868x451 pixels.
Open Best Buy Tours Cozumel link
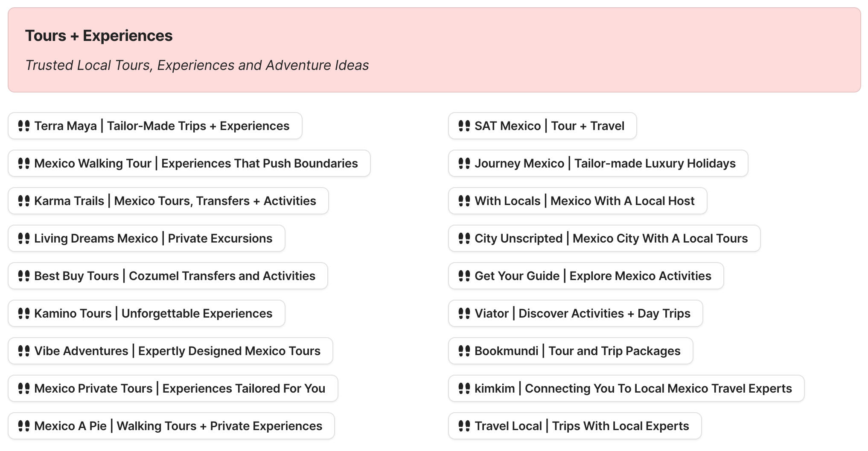[x=175, y=276]
